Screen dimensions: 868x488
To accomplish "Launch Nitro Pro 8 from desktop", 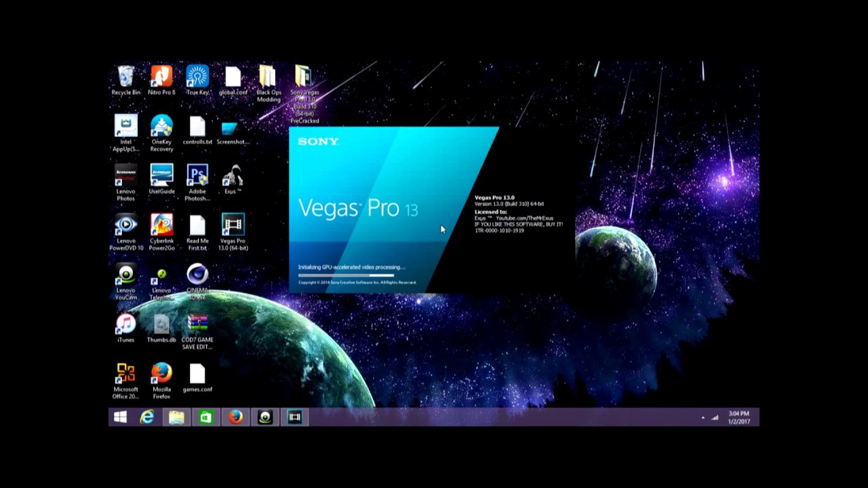I will coord(161,80).
